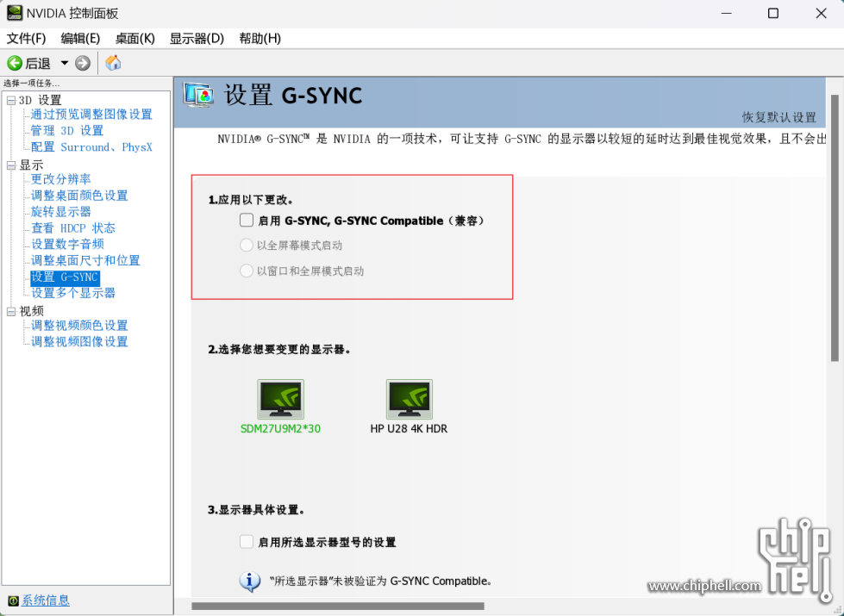Open 查看 HDCP 状态 page
This screenshot has height=616, width=844.
pos(73,228)
